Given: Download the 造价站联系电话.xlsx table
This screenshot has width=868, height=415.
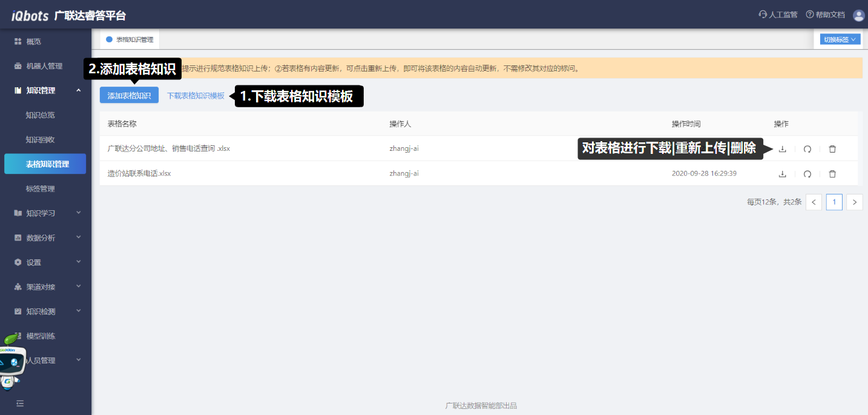Looking at the screenshot, I should click(782, 174).
